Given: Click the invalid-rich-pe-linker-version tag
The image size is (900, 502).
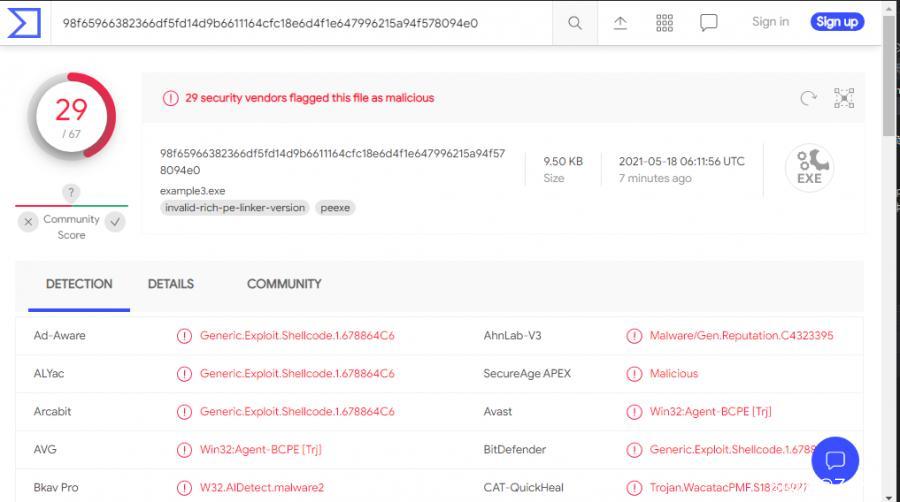Looking at the screenshot, I should 235,208.
